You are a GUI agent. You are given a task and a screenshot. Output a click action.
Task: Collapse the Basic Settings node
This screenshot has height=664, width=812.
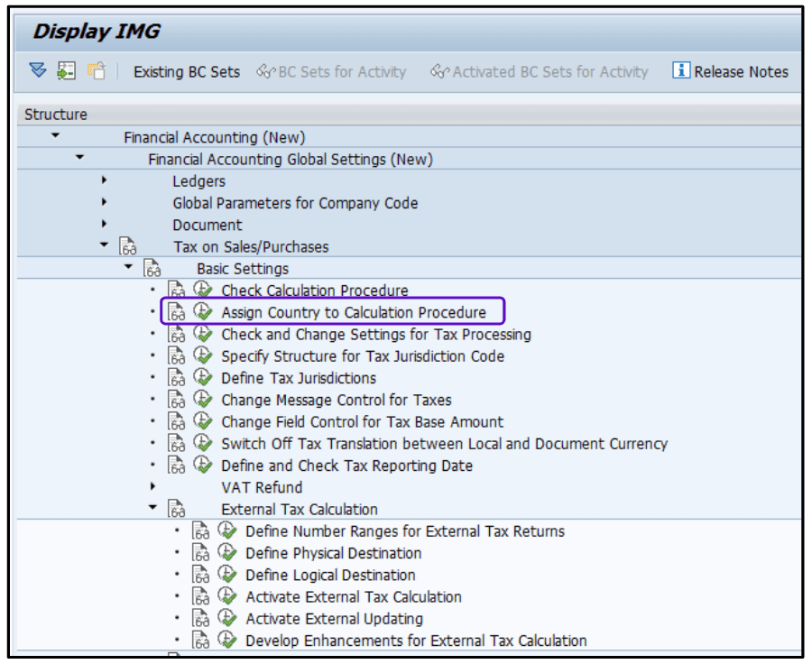pyautogui.click(x=128, y=268)
